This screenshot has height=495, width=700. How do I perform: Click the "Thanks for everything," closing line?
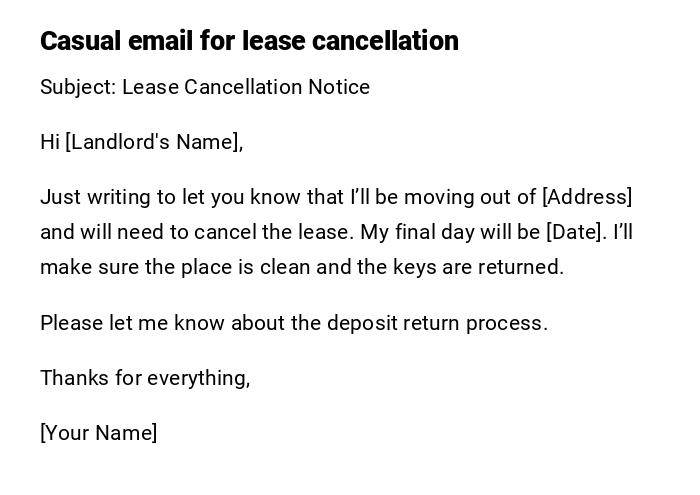(145, 378)
